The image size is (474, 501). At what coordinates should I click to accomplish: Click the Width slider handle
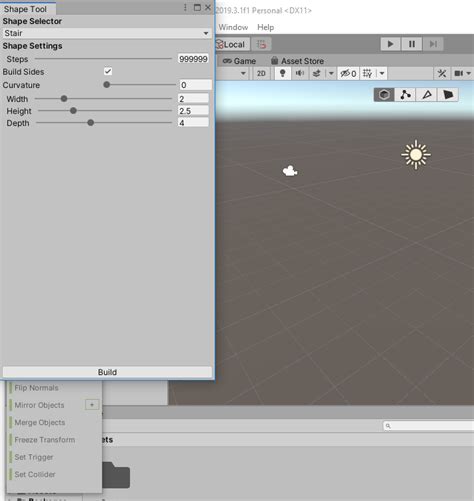click(64, 99)
